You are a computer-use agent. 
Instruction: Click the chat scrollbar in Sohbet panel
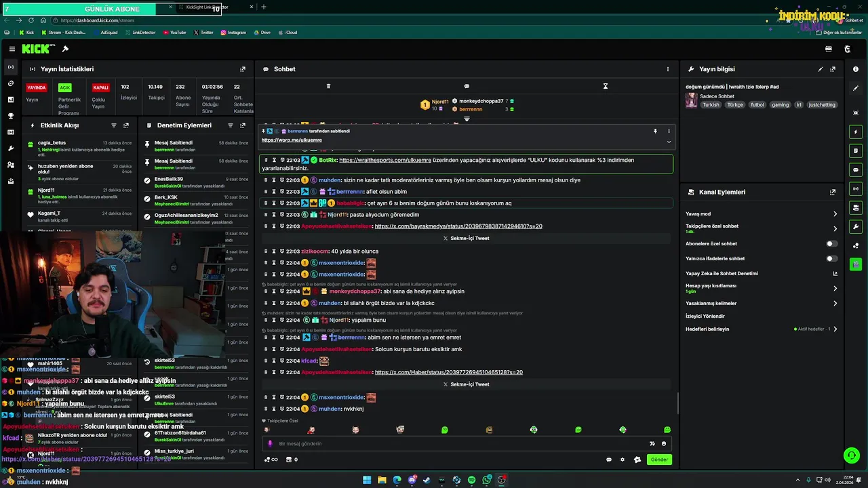point(677,403)
